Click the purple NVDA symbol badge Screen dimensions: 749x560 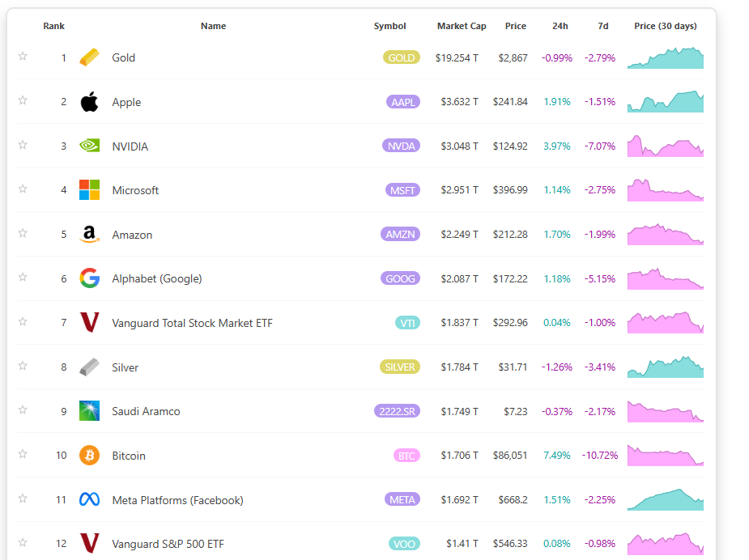[x=402, y=146]
